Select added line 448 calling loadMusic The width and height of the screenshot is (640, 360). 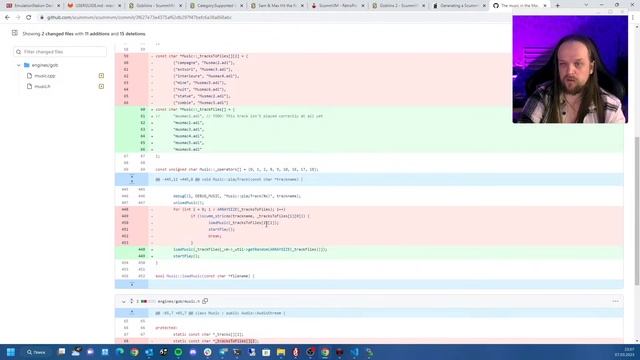(x=369, y=249)
